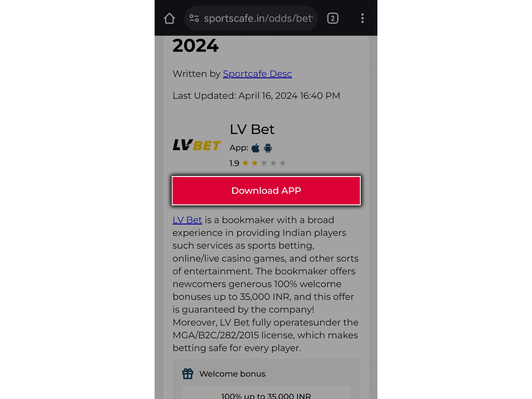Click the Download APP button
The image size is (532, 399).
[x=266, y=190]
